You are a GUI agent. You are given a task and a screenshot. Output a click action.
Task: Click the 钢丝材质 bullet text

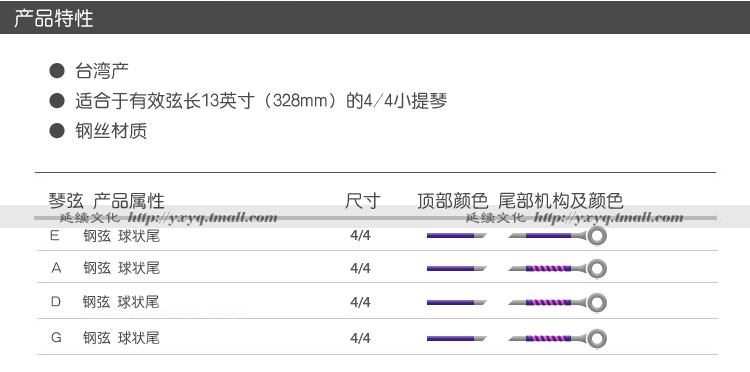111,131
